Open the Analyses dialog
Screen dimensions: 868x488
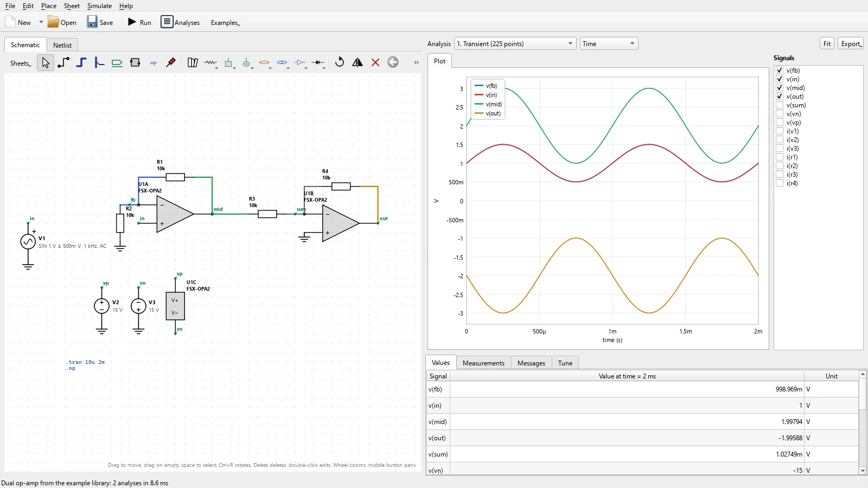tap(180, 22)
